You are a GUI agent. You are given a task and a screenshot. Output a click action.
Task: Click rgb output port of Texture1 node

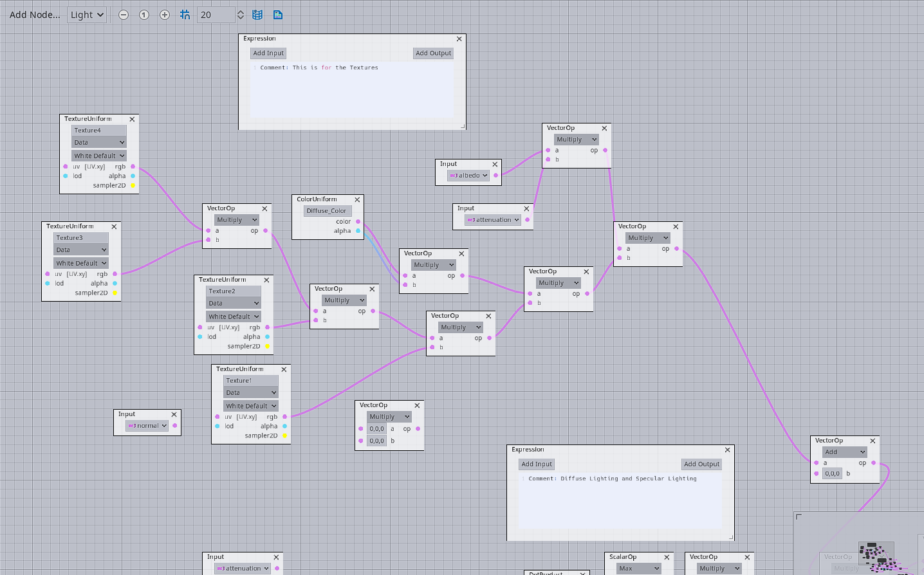pos(285,417)
